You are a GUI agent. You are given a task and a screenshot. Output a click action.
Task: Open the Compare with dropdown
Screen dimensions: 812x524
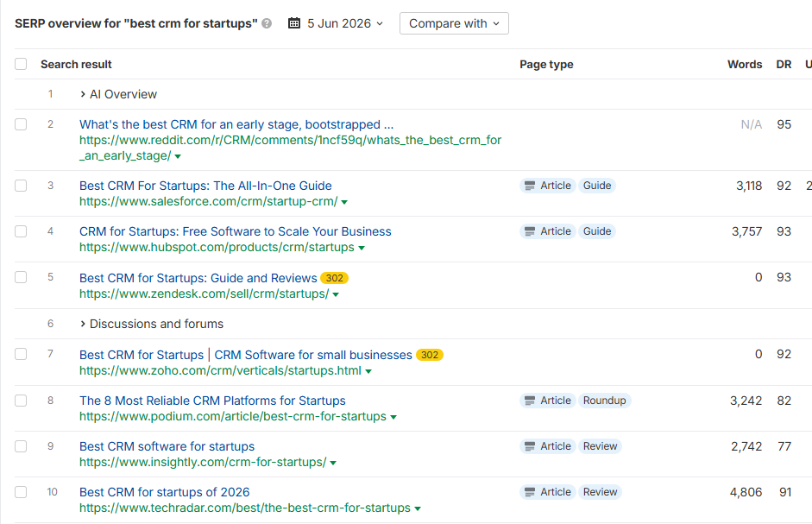(x=454, y=23)
